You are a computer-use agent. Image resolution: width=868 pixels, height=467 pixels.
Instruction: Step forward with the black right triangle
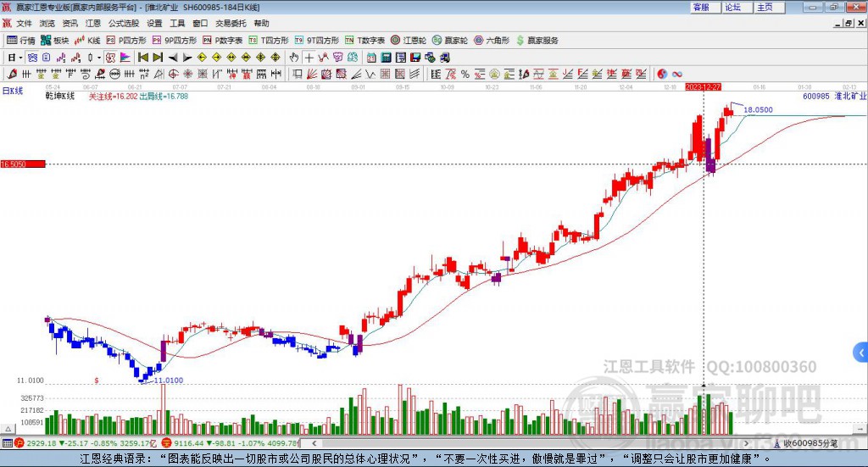(x=187, y=57)
